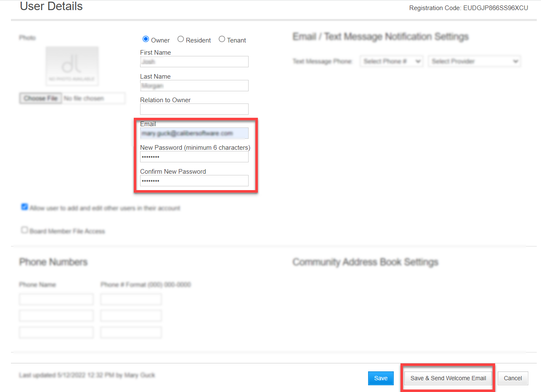This screenshot has width=541, height=392.
Task: Enable Board Member File Access checkbox
Action: pyautogui.click(x=24, y=230)
